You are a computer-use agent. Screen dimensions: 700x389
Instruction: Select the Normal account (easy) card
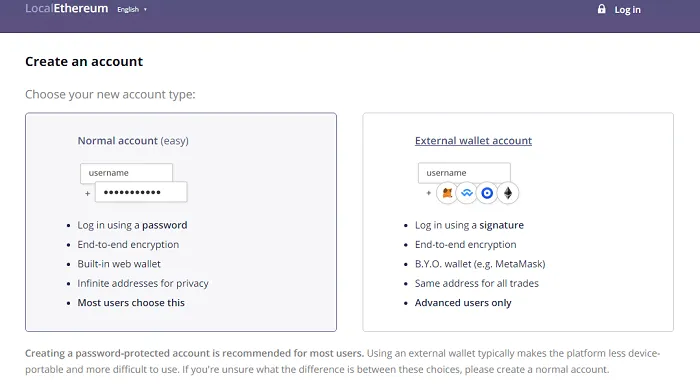(181, 222)
